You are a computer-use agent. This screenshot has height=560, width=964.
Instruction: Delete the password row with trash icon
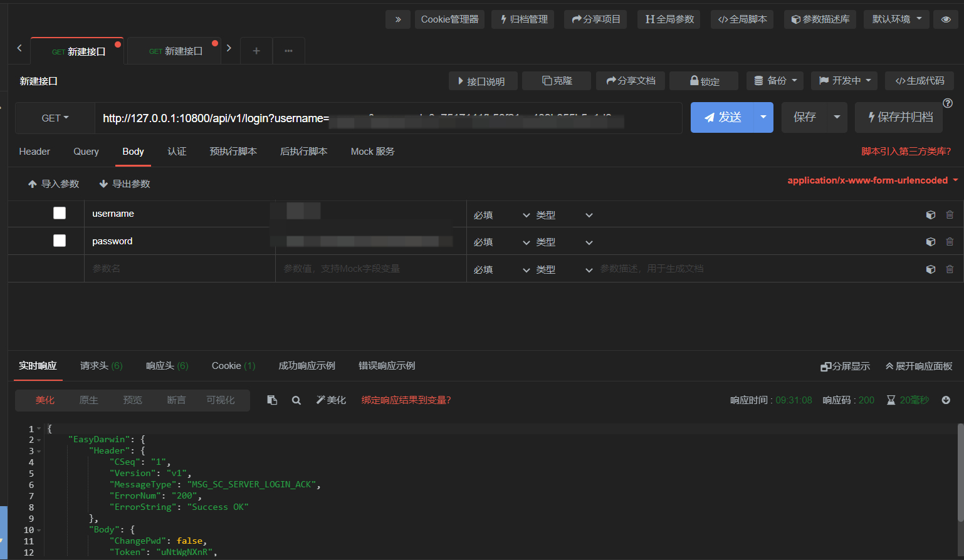(950, 242)
